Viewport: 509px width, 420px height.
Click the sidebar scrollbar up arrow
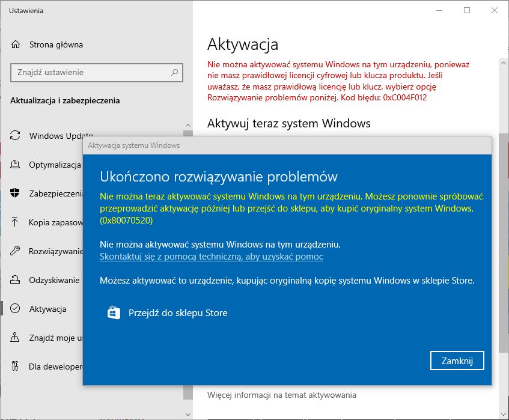point(187,126)
